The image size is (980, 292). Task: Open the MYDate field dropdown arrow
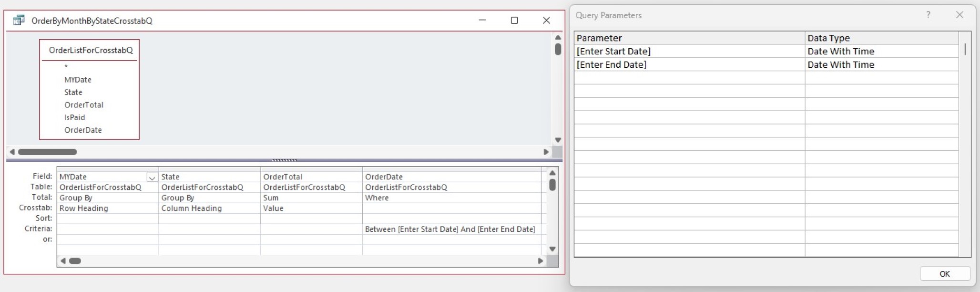152,177
